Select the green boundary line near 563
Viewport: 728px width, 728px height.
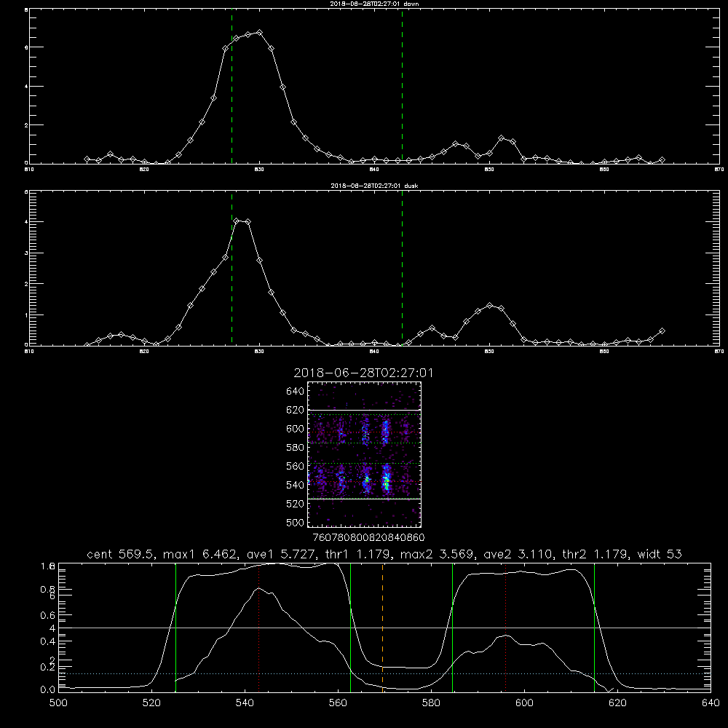(351, 628)
